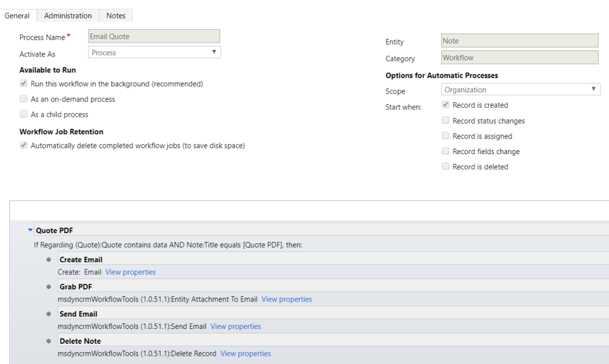Switch to the Administration tab
The width and height of the screenshot is (609, 364).
pos(67,15)
